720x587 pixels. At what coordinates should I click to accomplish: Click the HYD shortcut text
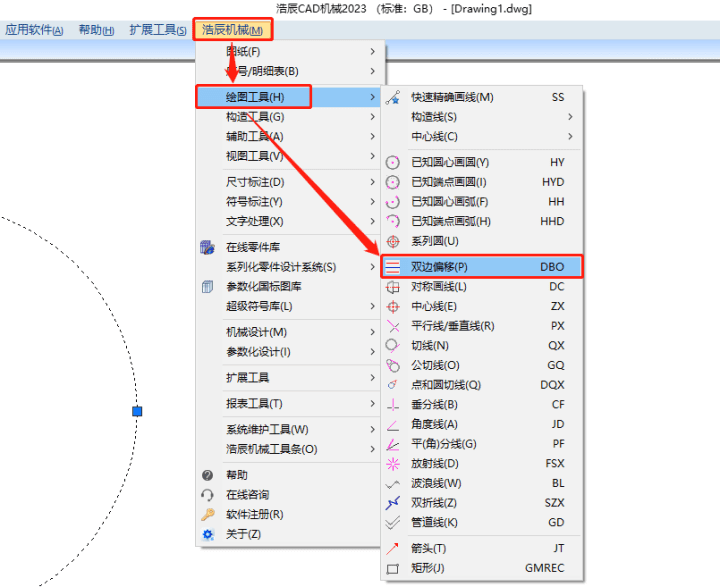pyautogui.click(x=553, y=182)
